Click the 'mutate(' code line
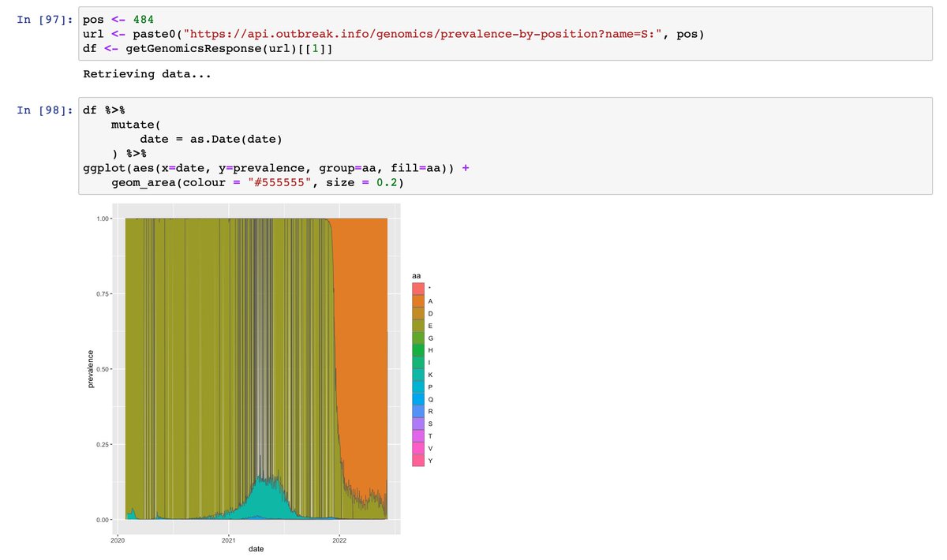Image resolution: width=947 pixels, height=560 pixels. coord(137,125)
